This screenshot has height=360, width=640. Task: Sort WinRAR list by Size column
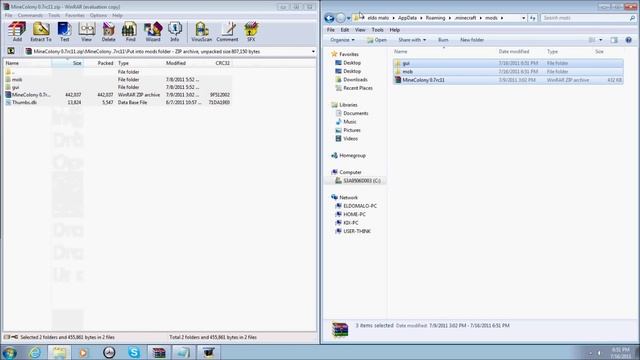pos(67,63)
